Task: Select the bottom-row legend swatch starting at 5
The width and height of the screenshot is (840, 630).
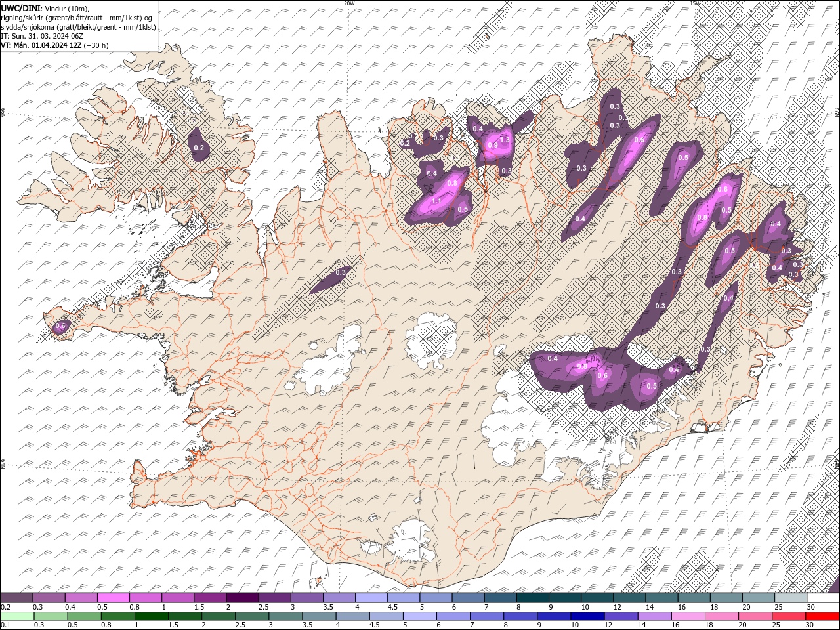Action: pos(419,616)
